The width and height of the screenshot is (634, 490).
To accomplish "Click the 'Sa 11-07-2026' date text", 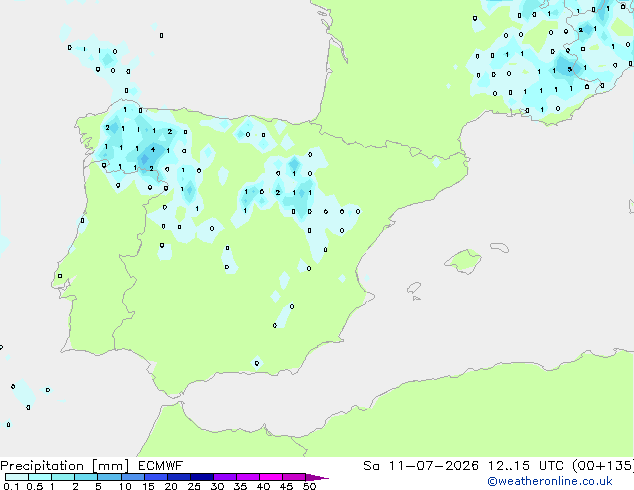I will coord(421,466).
